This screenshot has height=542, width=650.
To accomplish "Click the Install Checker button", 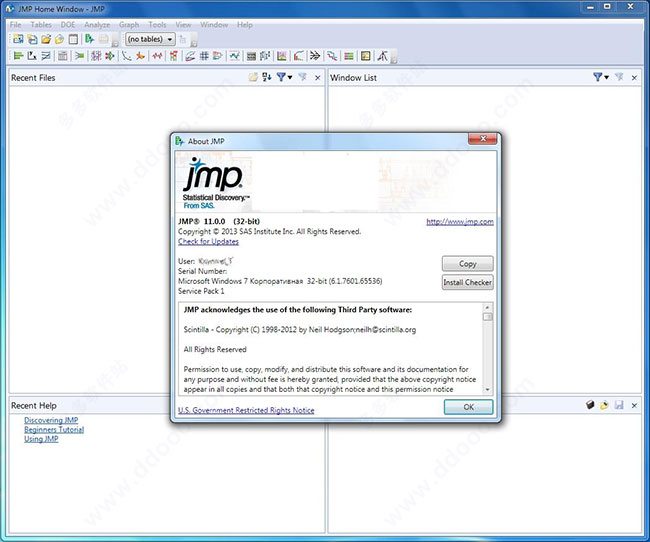I will pos(468,282).
